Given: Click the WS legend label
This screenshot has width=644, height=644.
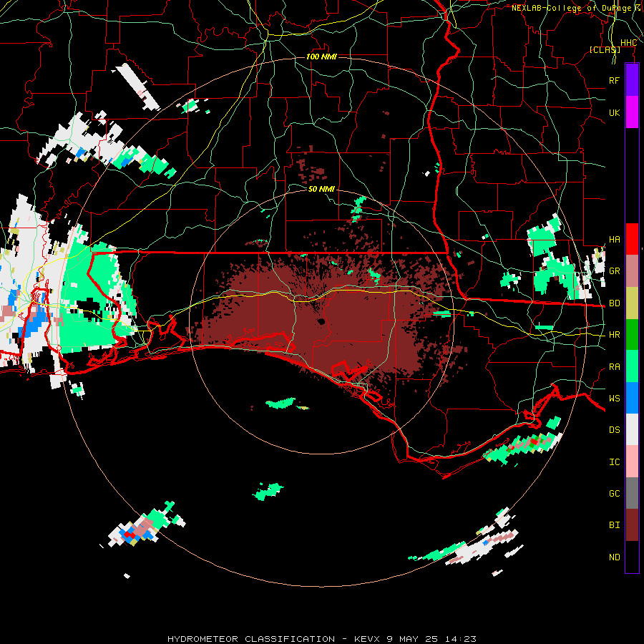Looking at the screenshot, I should [614, 399].
